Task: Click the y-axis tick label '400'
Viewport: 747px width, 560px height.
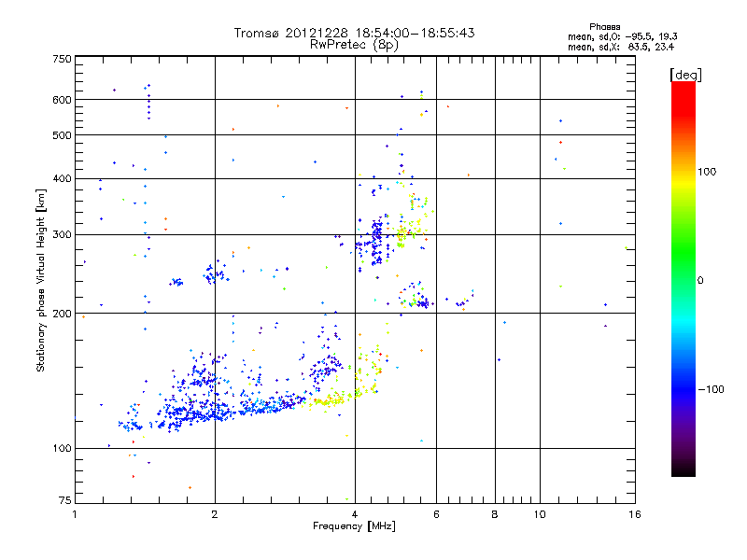Action: pos(62,178)
